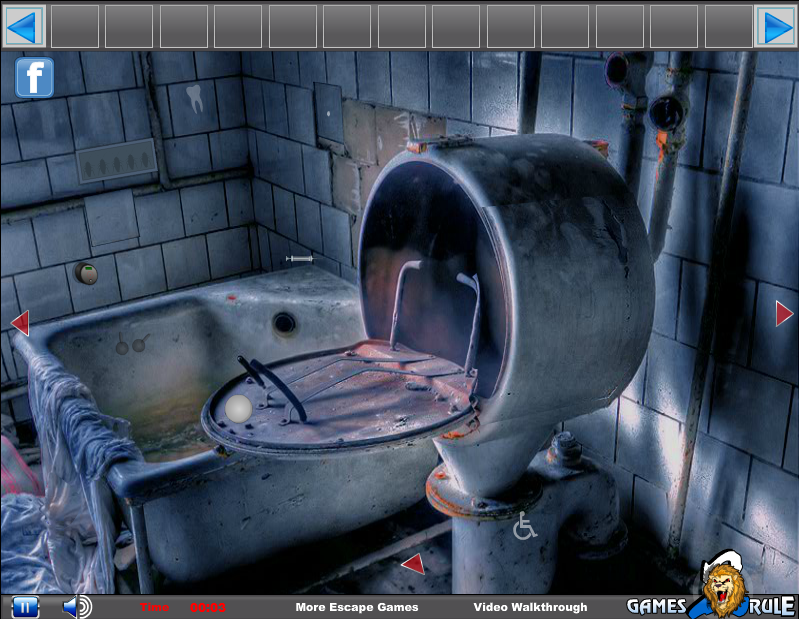This screenshot has height=619, width=799.
Task: Click the inventory scroll right arrow
Action: coord(776,26)
